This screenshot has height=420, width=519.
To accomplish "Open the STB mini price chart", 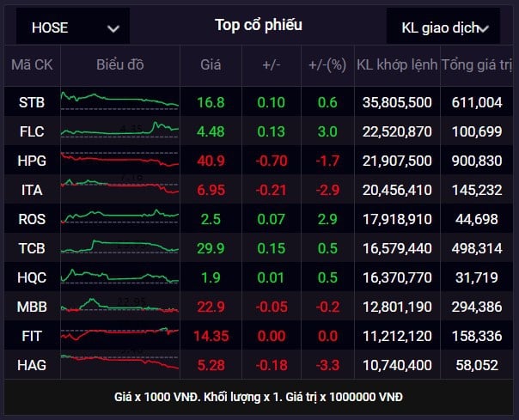I will 119,101.
